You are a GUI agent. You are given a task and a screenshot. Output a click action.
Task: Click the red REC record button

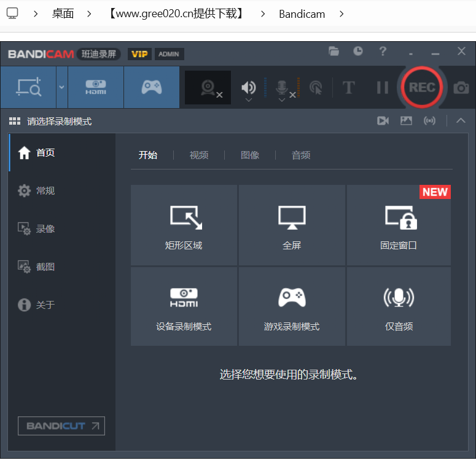point(422,88)
